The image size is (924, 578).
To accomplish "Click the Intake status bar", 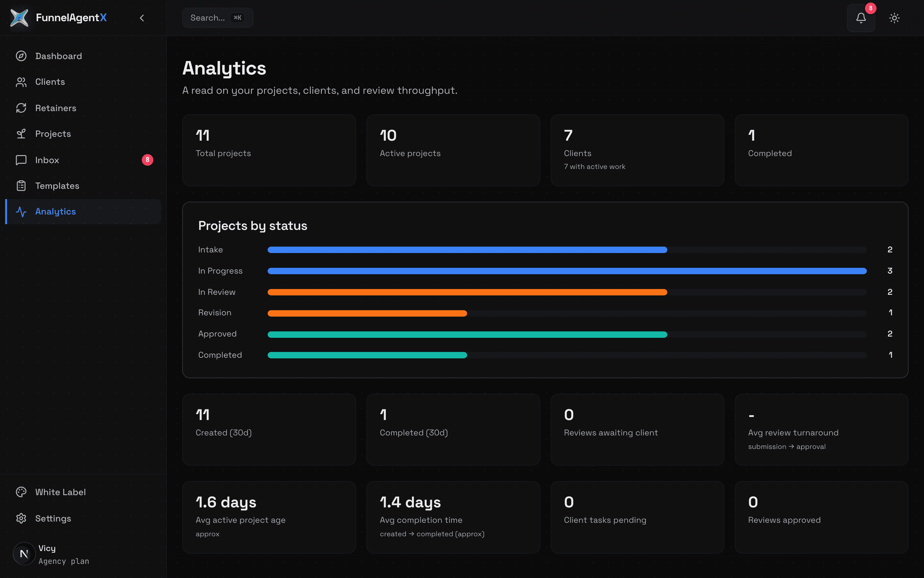I will click(467, 250).
